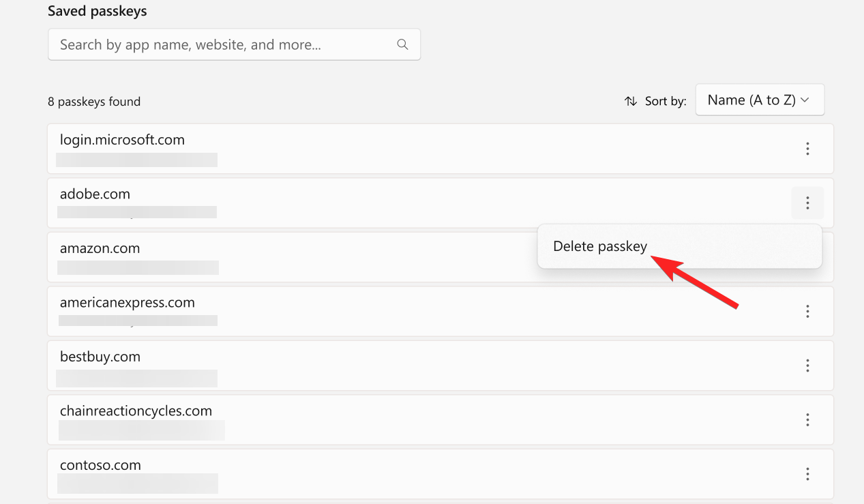Viewport: 864px width, 504px height.
Task: Open the three-dot menu for contoso.com
Action: 807,474
